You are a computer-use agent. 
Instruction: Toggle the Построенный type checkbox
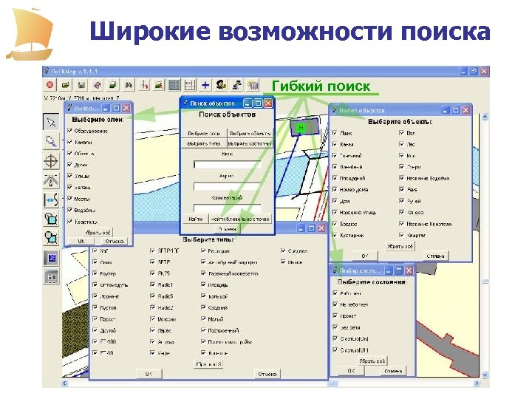[203, 330]
